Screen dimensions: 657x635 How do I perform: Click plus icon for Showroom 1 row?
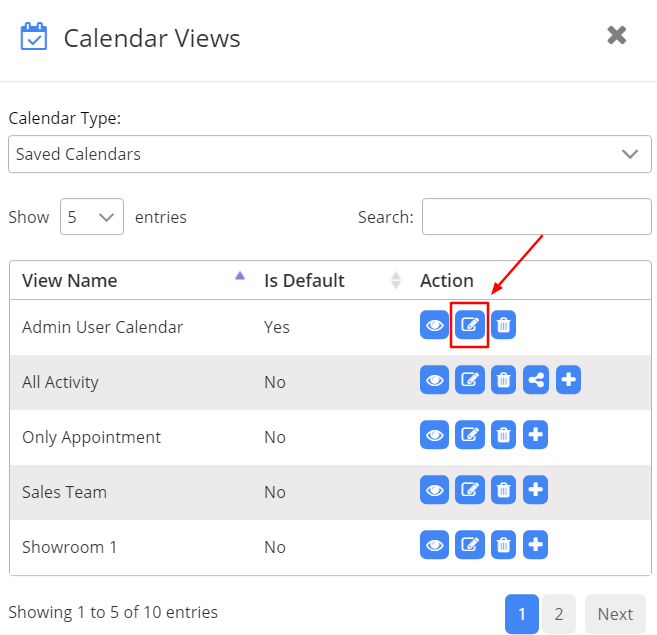pos(536,545)
